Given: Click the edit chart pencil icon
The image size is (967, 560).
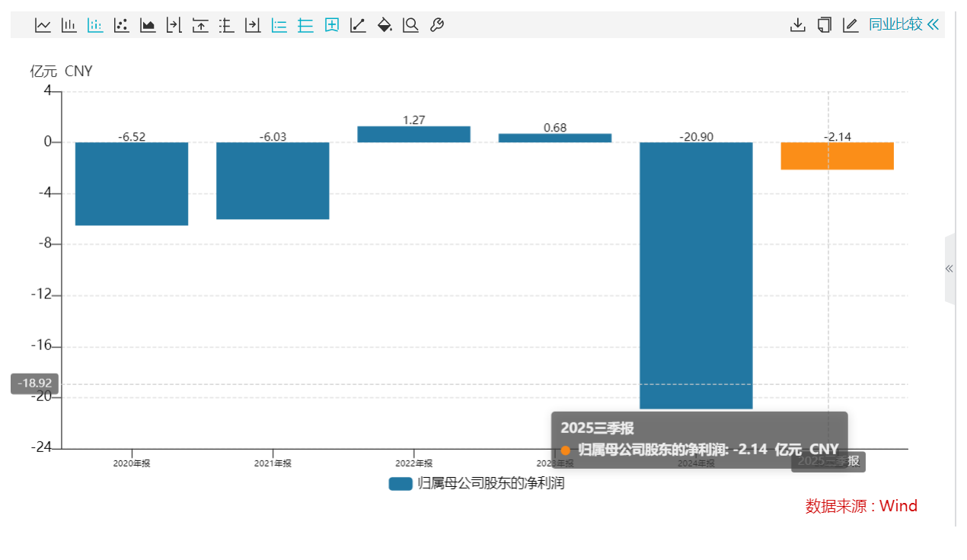Looking at the screenshot, I should pos(851,25).
